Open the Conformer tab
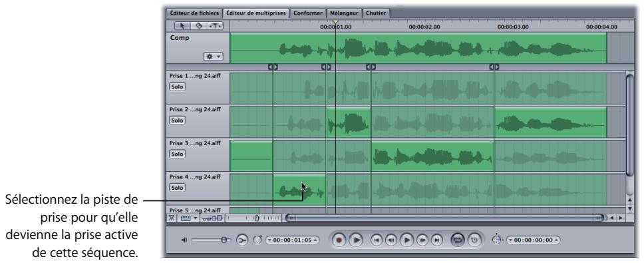This screenshot has width=644, height=263. tap(307, 13)
